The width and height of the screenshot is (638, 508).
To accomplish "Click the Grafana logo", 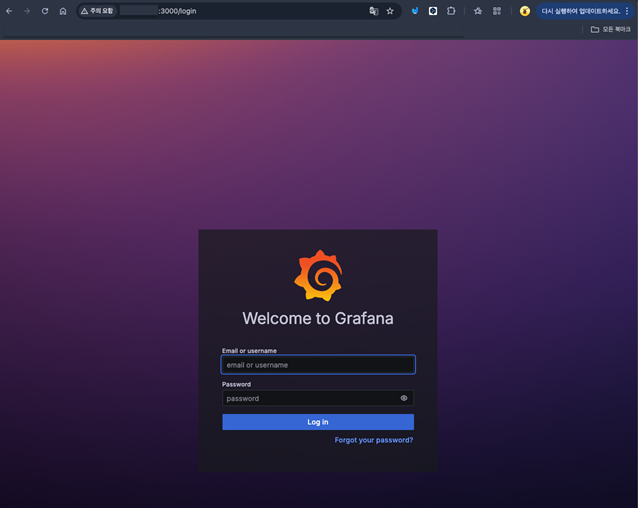I will pos(318,275).
